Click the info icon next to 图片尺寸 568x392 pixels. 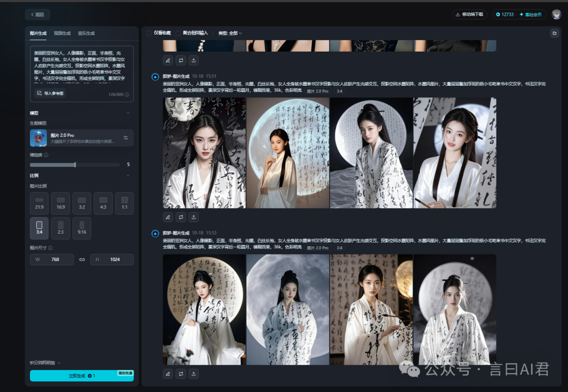(x=50, y=248)
